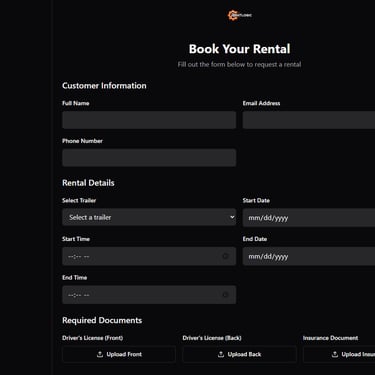This screenshot has height=375, width=375.
Task: Click the End Date label
Action: point(255,239)
